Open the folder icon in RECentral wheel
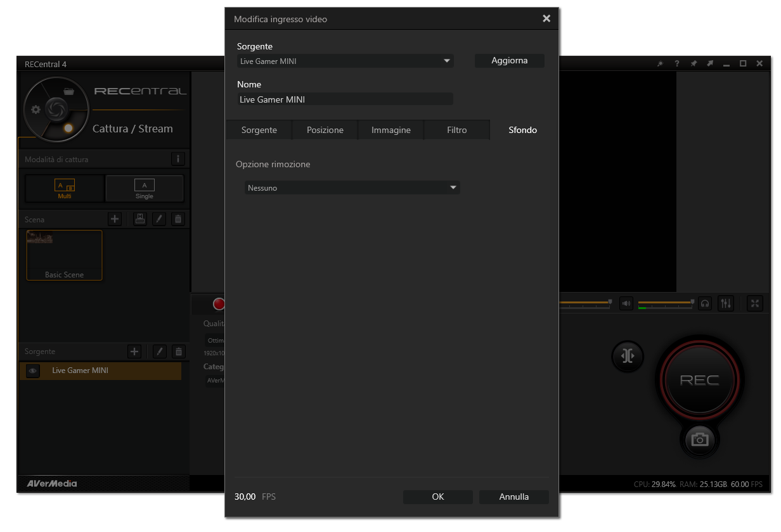781x532 pixels. point(69,91)
